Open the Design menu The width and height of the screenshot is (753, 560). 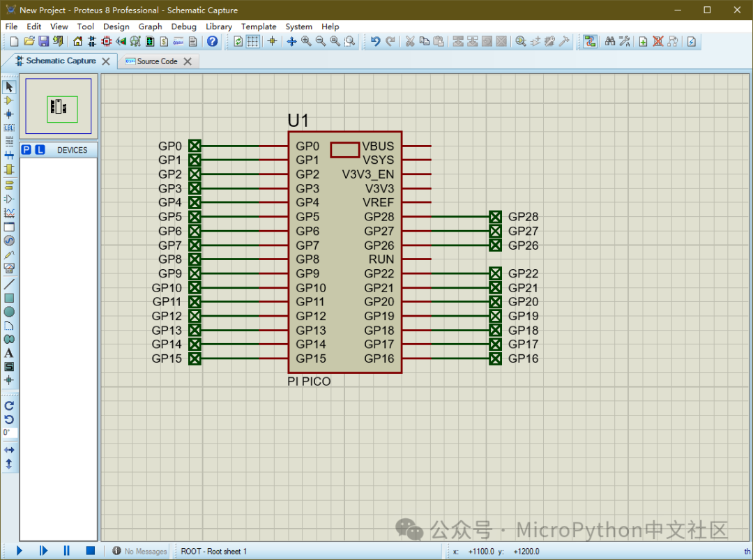point(116,27)
